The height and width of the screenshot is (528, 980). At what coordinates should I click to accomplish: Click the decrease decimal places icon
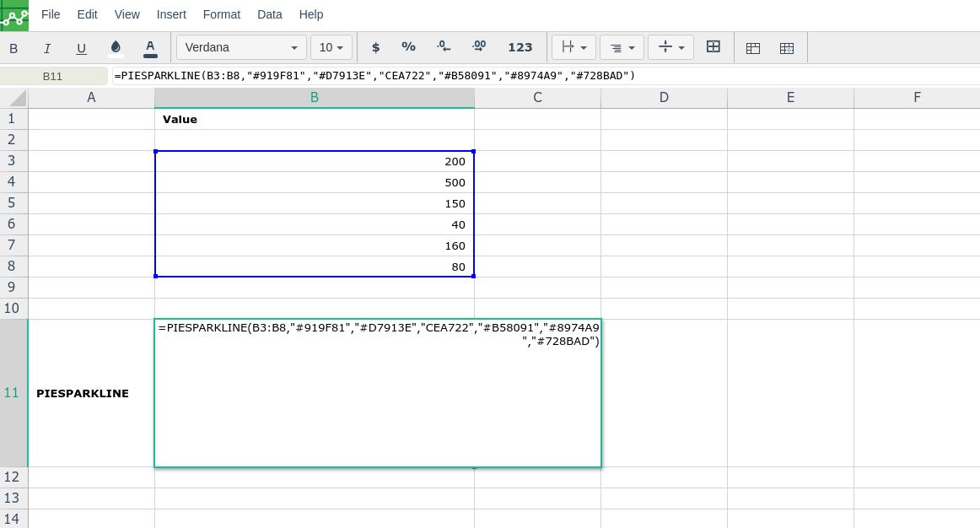click(x=444, y=47)
